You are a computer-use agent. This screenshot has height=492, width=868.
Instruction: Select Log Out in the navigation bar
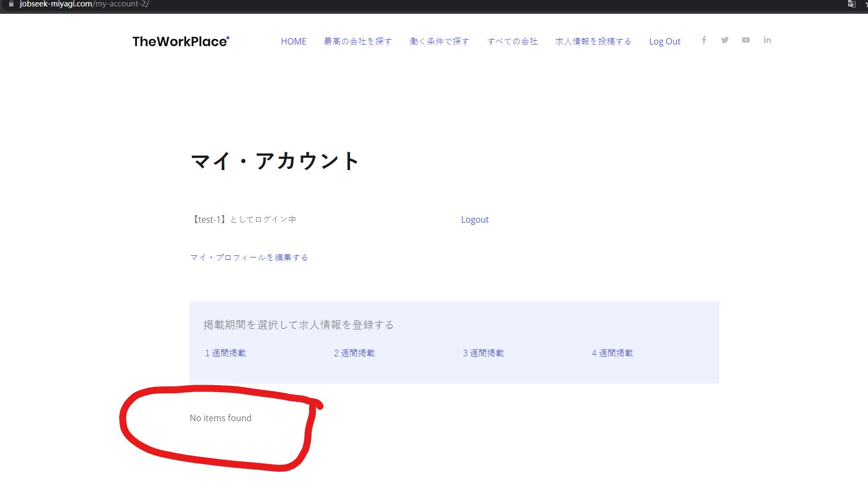coord(665,42)
